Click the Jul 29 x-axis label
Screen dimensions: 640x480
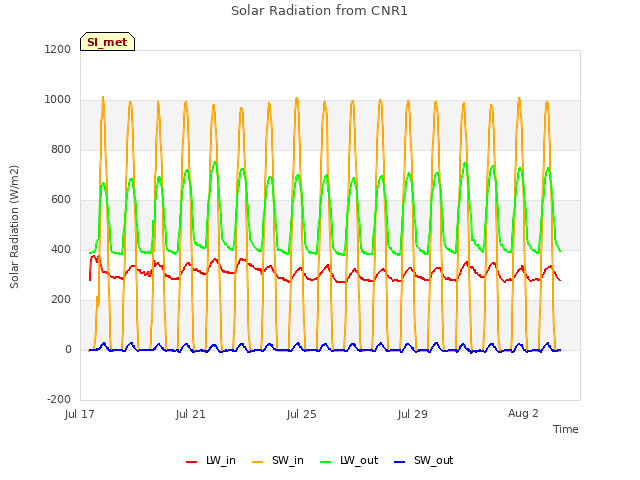coord(412,414)
